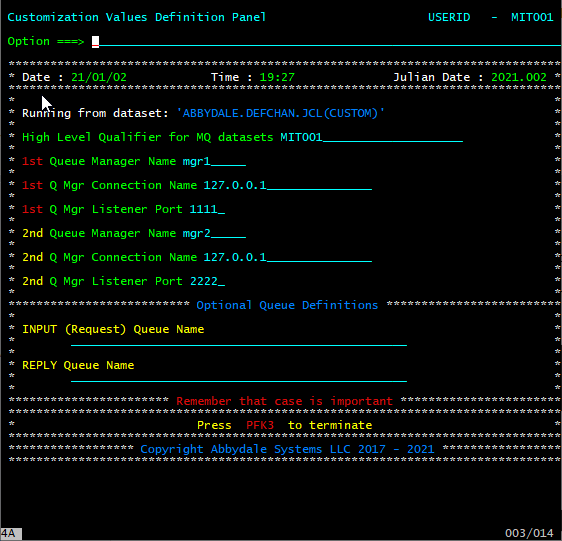Click the 'Time :' label
The image size is (562, 541).
point(231,77)
